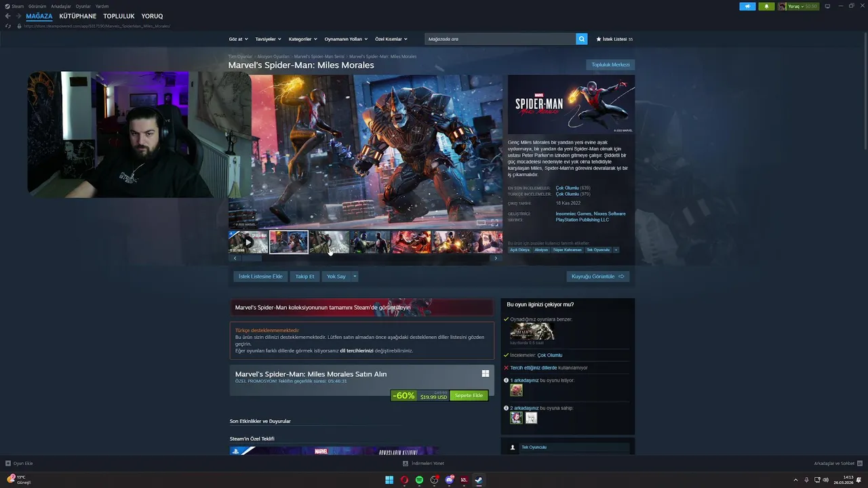868x488 pixels.
Task: Click the magnifier search button
Action: (582, 39)
